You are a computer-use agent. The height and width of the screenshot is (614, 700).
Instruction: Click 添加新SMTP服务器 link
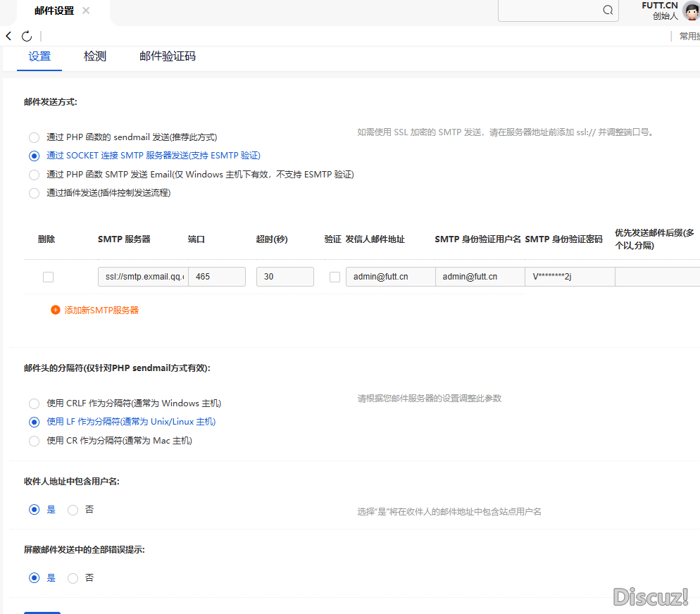(x=101, y=310)
